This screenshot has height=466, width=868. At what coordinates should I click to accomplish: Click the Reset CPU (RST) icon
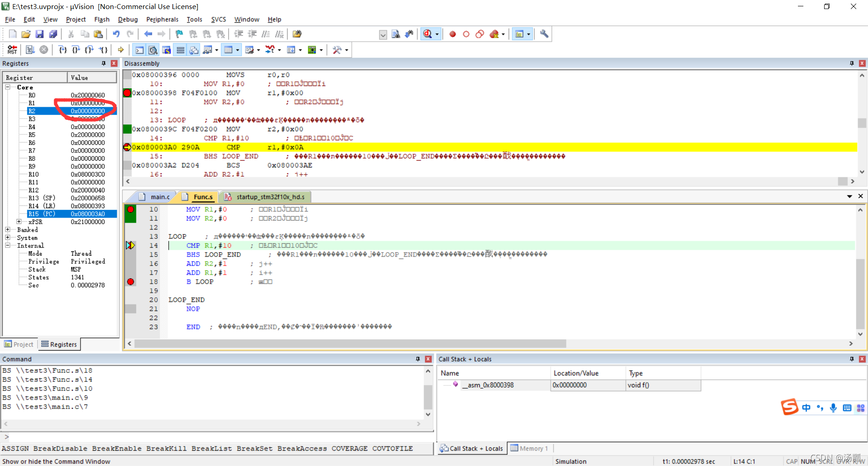(x=12, y=50)
